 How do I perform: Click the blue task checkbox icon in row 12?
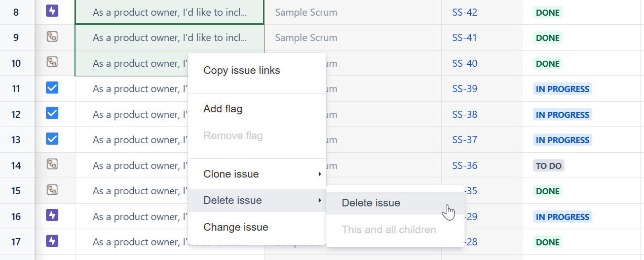(52, 113)
